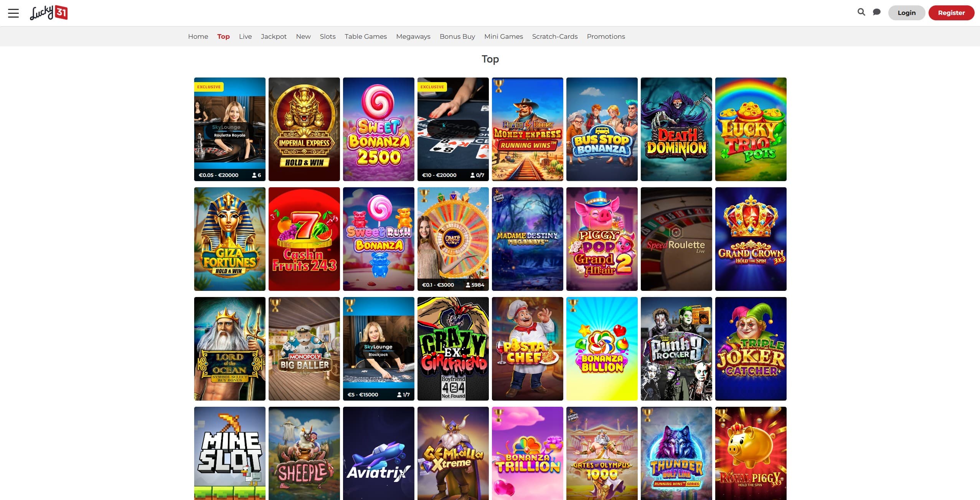The image size is (980, 500).
Task: Open Imperial Express Hold & Win
Action: tap(304, 129)
